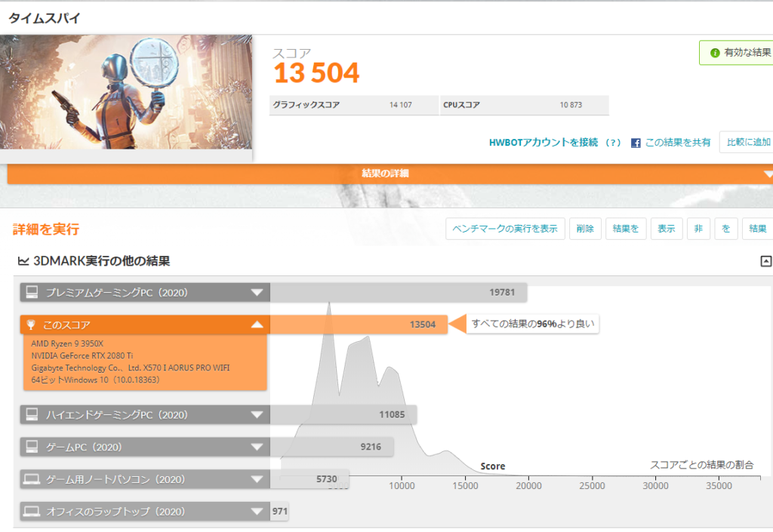Viewport: 773px width, 532px height.
Task: Expand オフィスのラップトップ (2020) dropdown arrow
Action: [257, 512]
